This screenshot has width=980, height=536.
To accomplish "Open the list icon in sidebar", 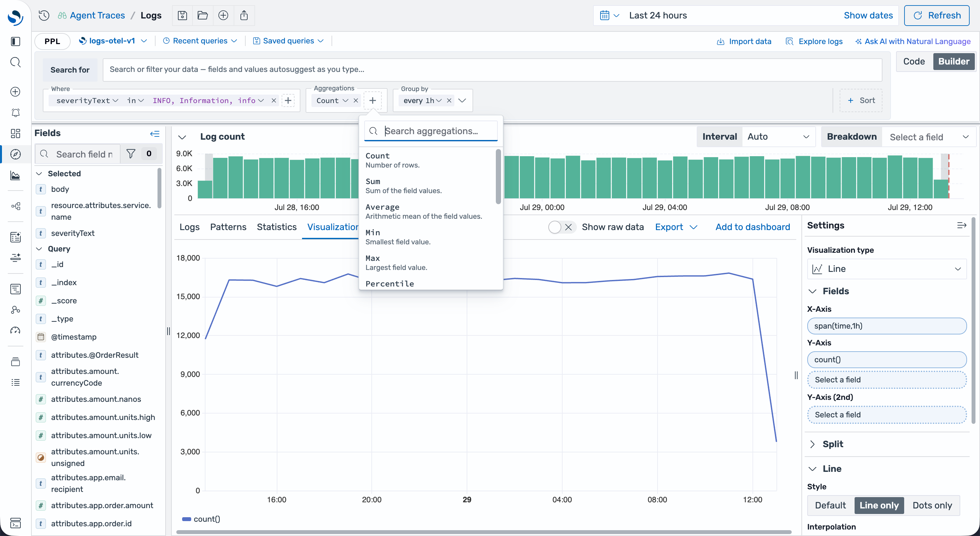I will point(15,382).
